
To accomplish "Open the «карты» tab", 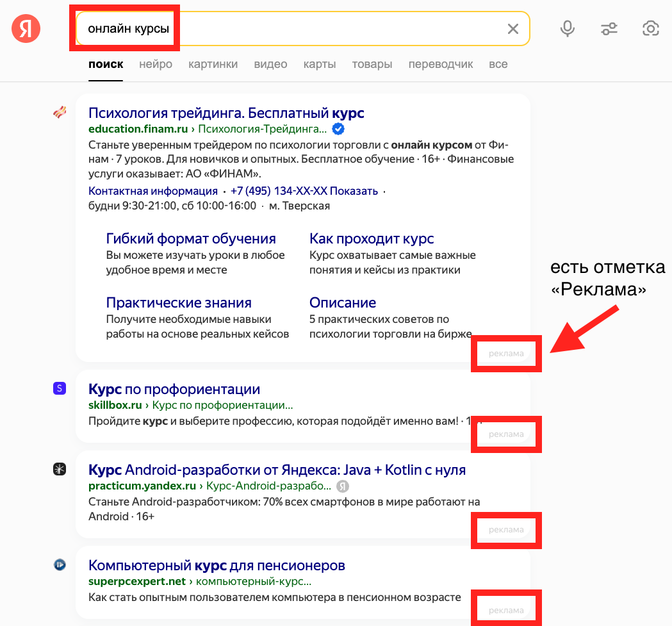I will coord(320,64).
